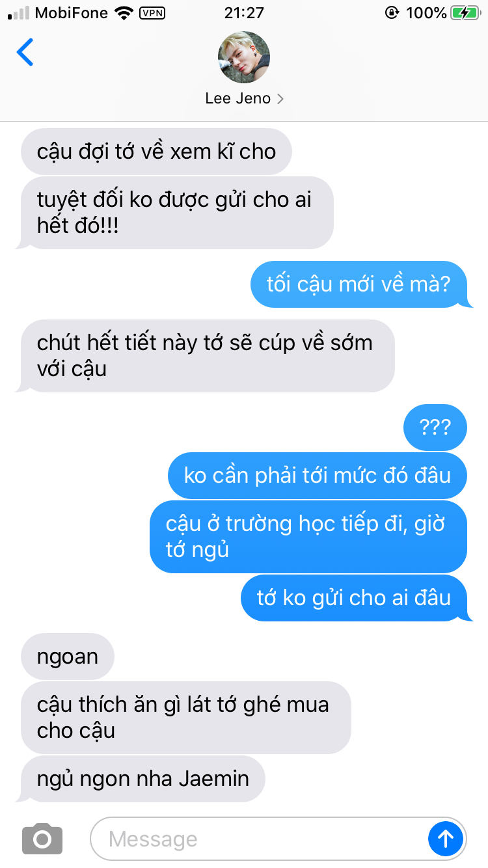Open the camera icon beside message field
Screen dimensions: 488x868
(x=42, y=839)
